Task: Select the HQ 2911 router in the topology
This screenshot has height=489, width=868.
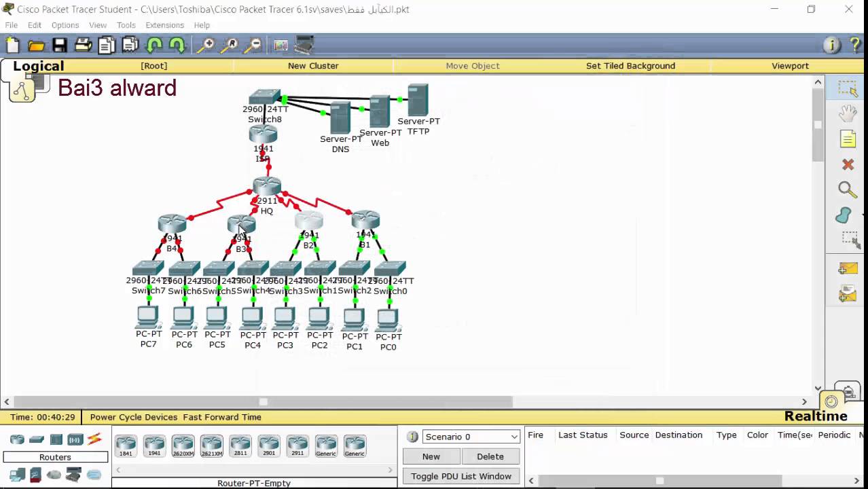Action: [x=267, y=187]
